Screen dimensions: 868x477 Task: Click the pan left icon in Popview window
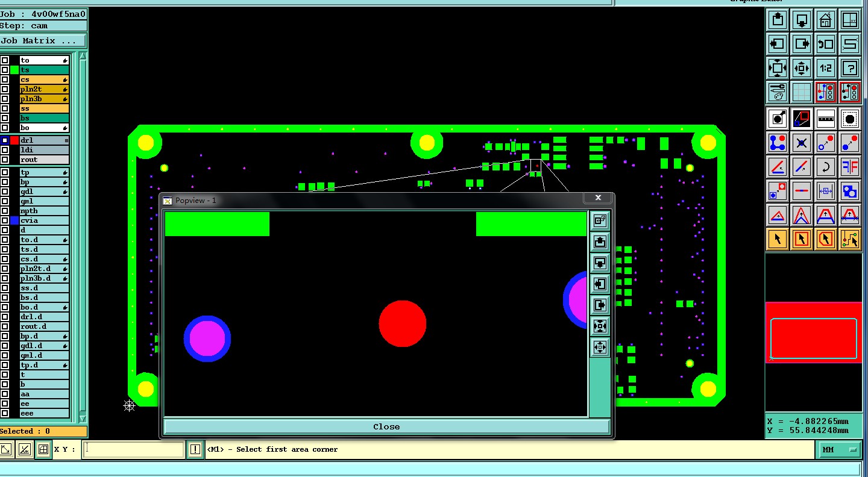(x=600, y=284)
